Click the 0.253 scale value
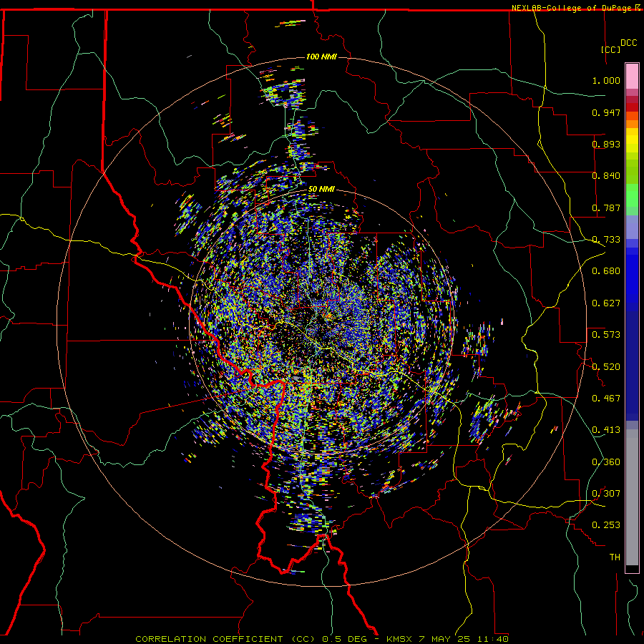This screenshot has width=644, height=644. tap(606, 525)
